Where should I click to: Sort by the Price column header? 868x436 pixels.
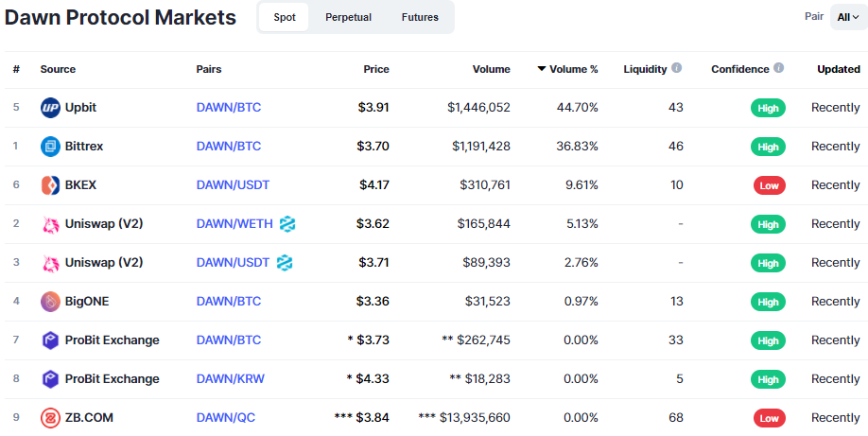click(376, 69)
